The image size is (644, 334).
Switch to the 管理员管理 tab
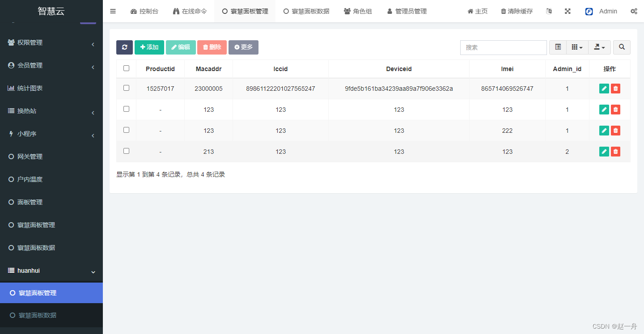pos(407,11)
